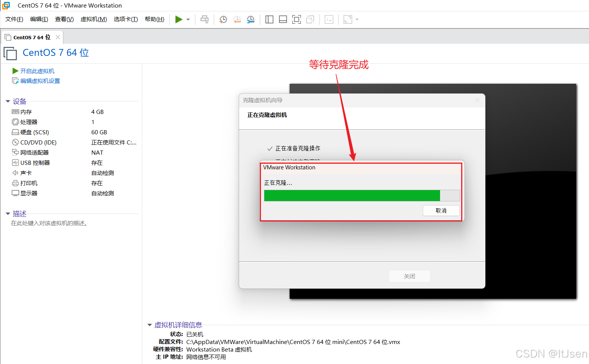Image resolution: width=589 pixels, height=364 pixels.
Task: Click the 正在使用文件 C:... value
Action: (114, 142)
